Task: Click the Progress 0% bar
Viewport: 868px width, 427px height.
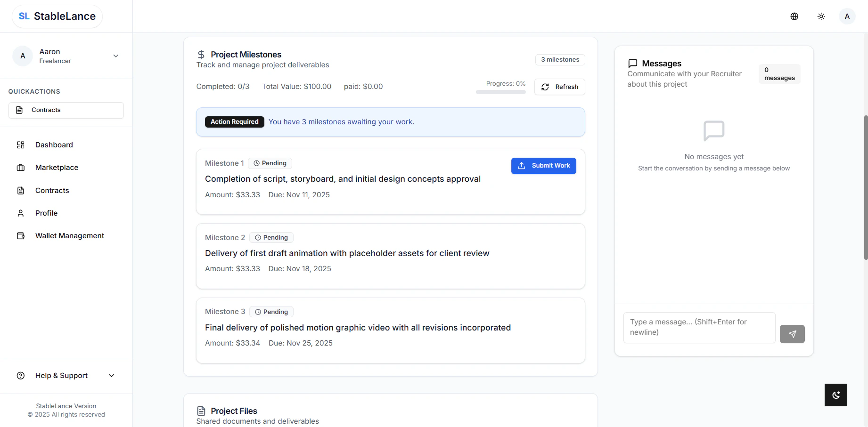Action: [501, 92]
